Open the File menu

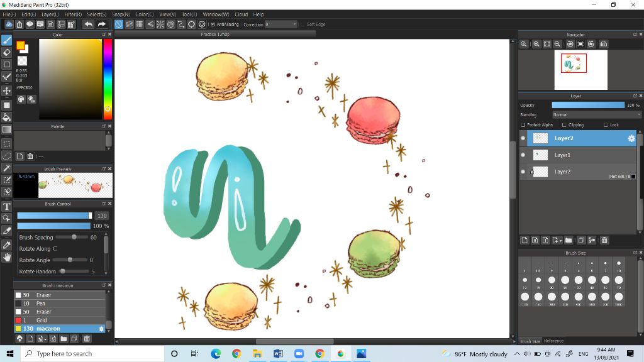[x=9, y=14]
